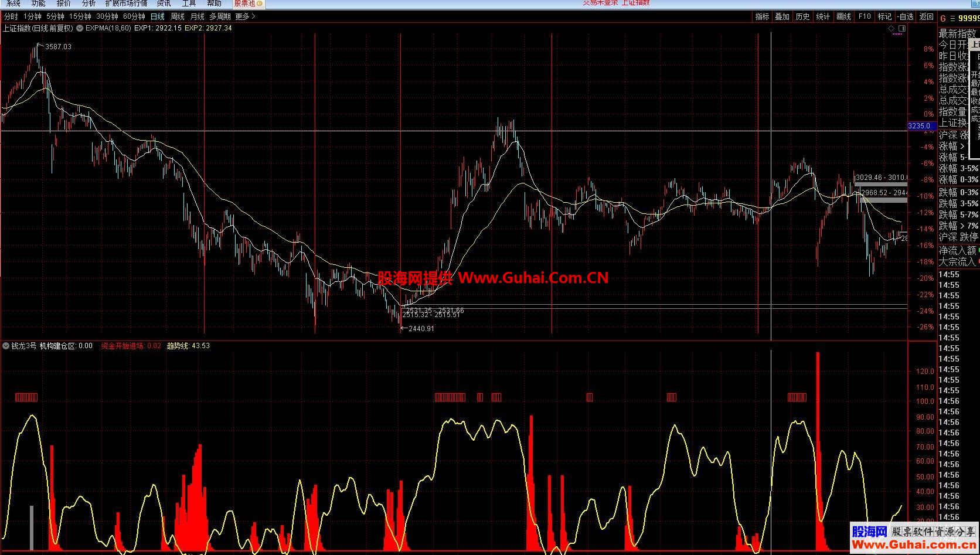Open the 功能 menu
This screenshot has height=555, width=980.
(38, 4)
